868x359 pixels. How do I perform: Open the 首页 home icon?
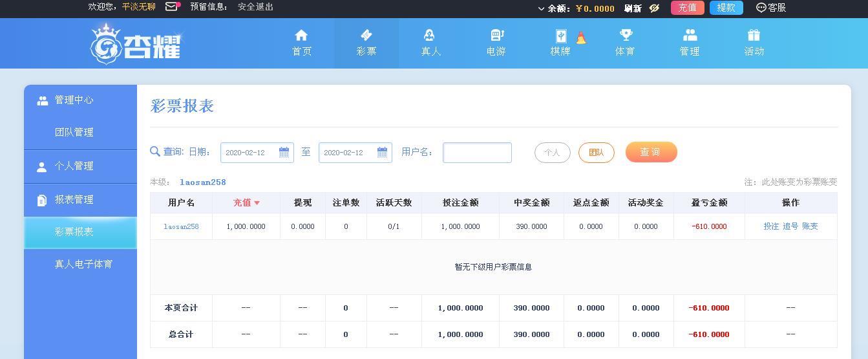[301, 35]
